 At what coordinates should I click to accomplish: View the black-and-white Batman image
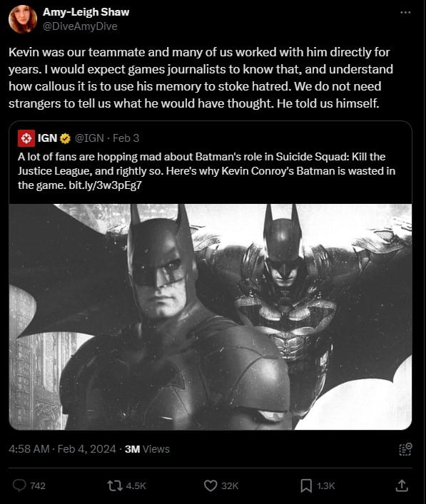(211, 317)
